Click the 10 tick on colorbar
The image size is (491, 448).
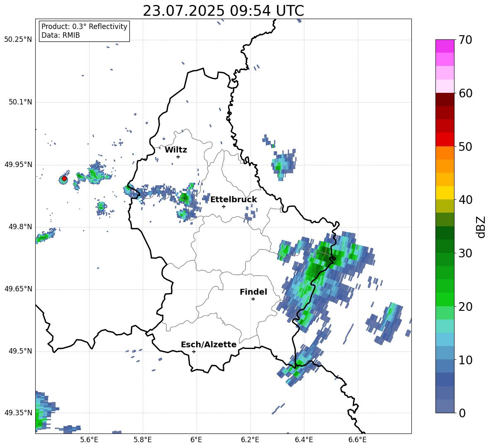point(465,360)
